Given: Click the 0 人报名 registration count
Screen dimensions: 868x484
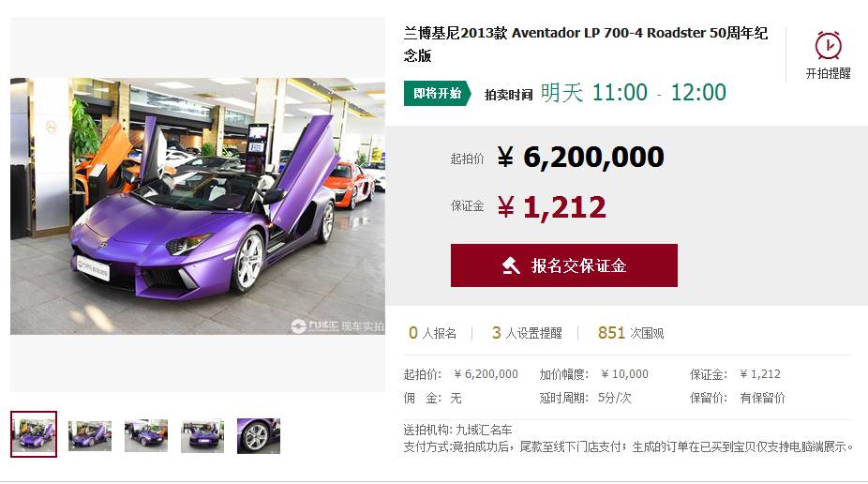Looking at the screenshot, I should pos(432,333).
